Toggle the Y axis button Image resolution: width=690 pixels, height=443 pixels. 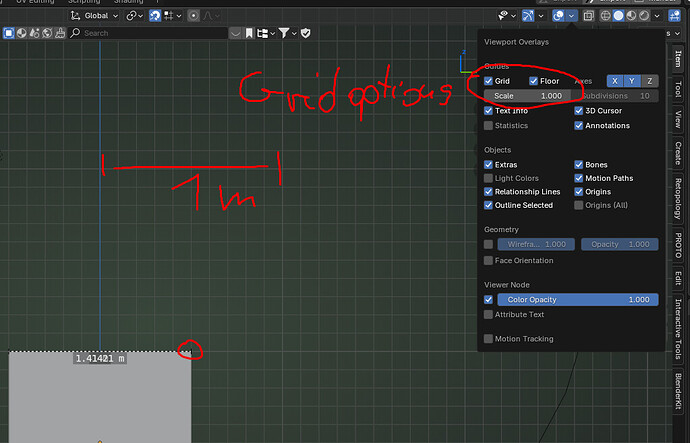tap(632, 81)
